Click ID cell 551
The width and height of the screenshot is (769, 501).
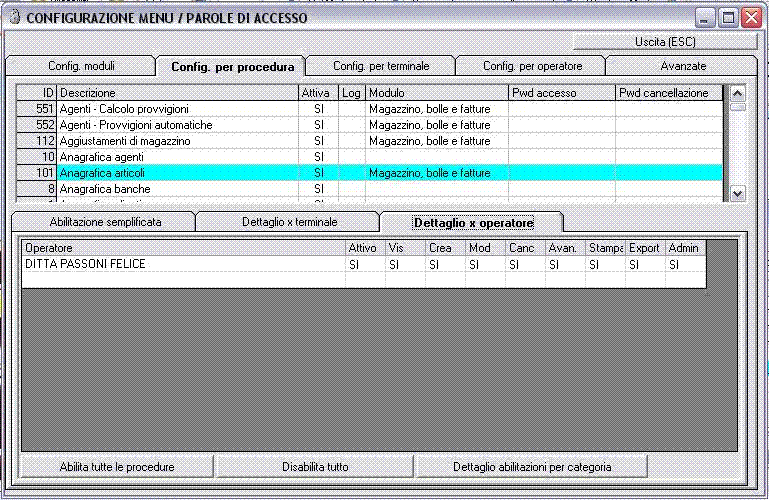point(37,109)
